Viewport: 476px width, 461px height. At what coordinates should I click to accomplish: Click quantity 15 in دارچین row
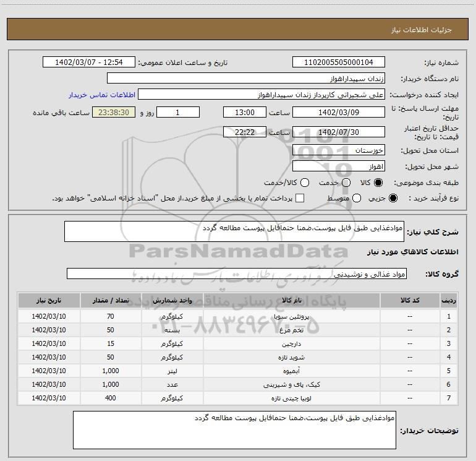click(111, 343)
